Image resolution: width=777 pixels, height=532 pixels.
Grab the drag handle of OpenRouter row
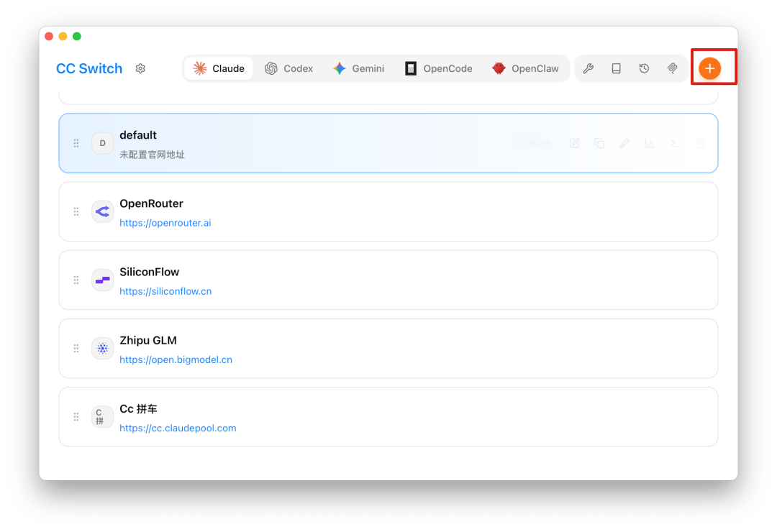pos(76,211)
